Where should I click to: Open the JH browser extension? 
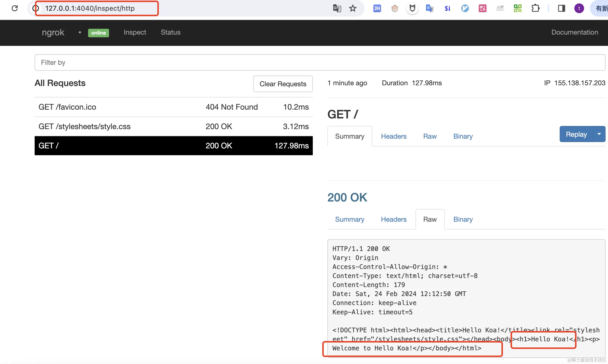click(377, 8)
